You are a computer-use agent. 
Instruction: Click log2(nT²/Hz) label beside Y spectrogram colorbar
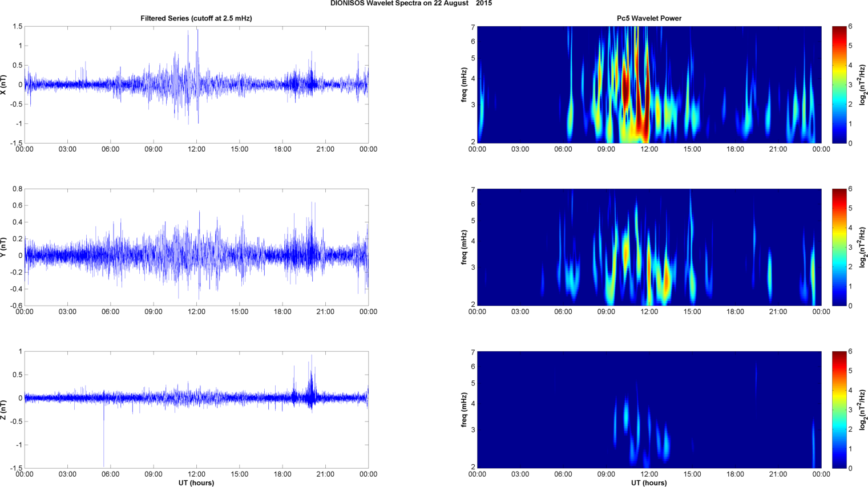[863, 247]
